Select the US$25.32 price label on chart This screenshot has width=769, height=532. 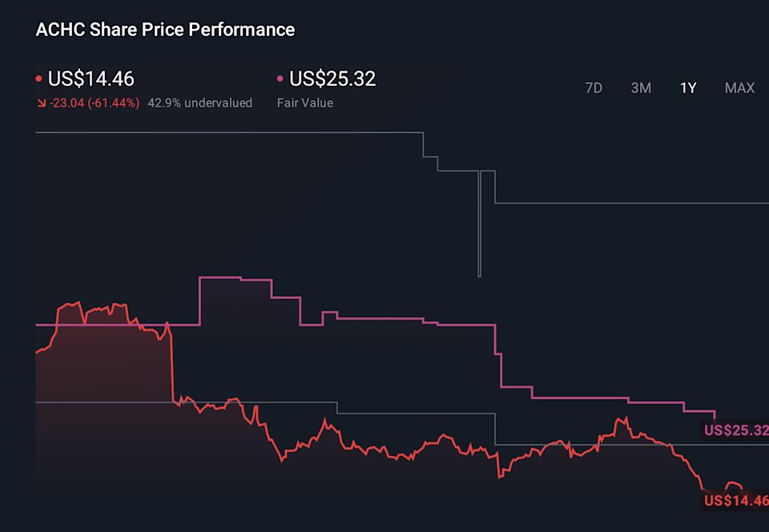(734, 431)
